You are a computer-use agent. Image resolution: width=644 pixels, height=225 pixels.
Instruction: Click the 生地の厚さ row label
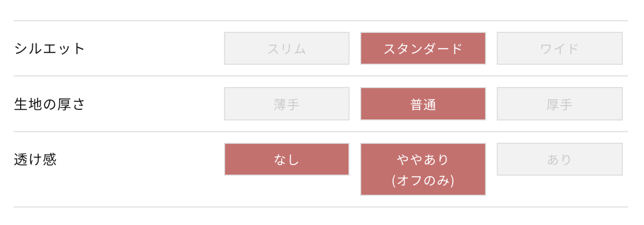pos(49,104)
